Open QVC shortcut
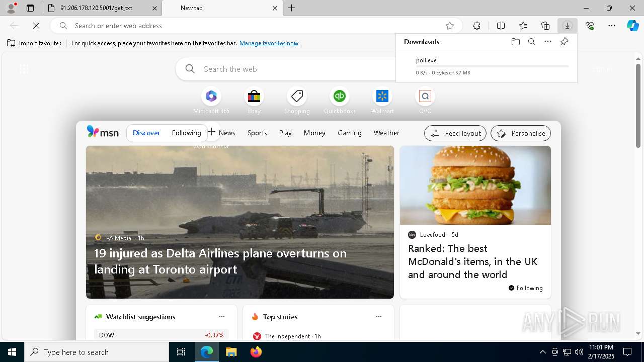 pyautogui.click(x=425, y=101)
